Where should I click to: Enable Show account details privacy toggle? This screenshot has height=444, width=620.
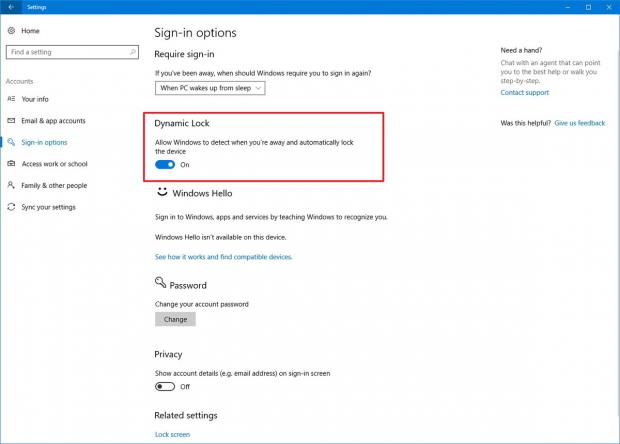[165, 386]
